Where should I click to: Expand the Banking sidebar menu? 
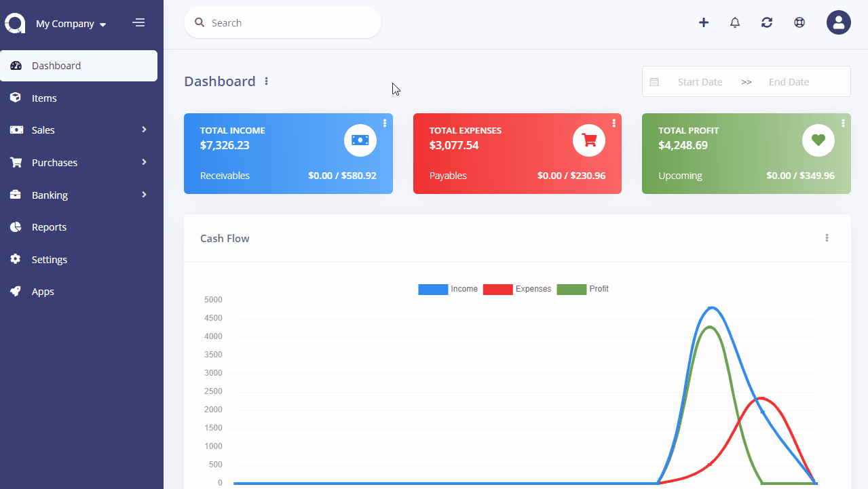pyautogui.click(x=79, y=195)
